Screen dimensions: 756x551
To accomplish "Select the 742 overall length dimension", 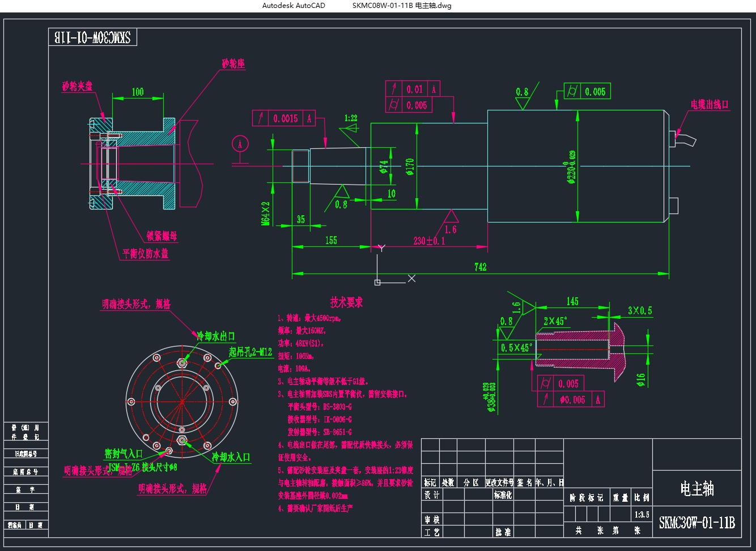I will tap(481, 267).
